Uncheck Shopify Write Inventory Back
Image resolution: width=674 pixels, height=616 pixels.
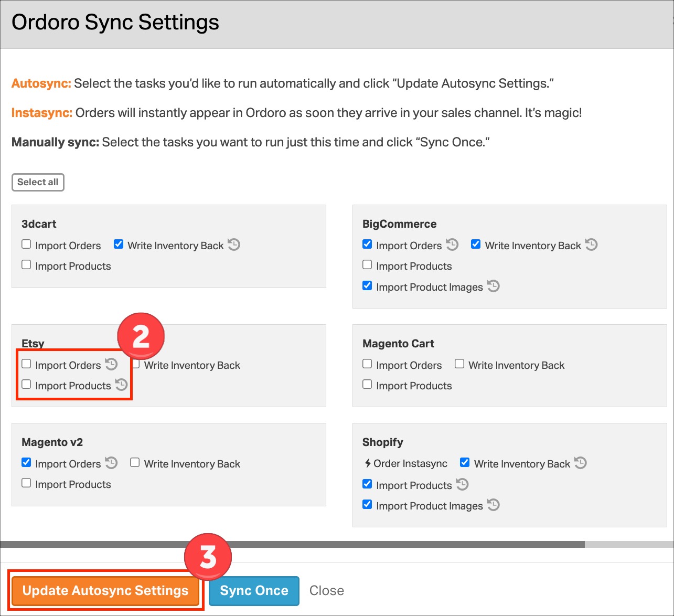[x=465, y=462]
